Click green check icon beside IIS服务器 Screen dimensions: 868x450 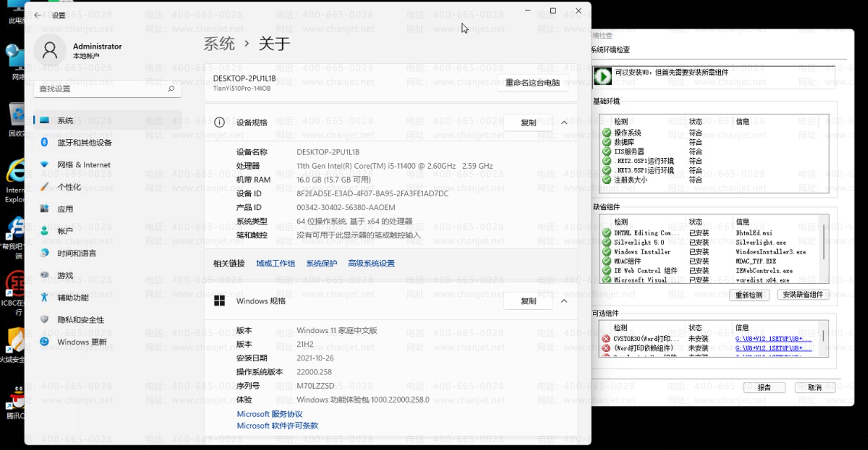point(607,151)
